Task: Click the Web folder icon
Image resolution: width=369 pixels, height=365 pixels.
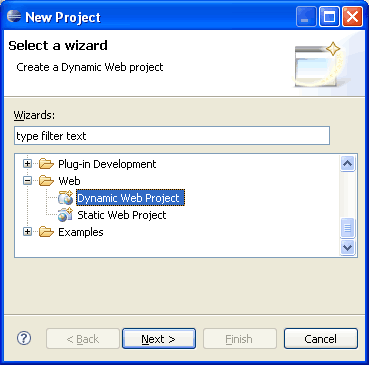Action: point(46,181)
